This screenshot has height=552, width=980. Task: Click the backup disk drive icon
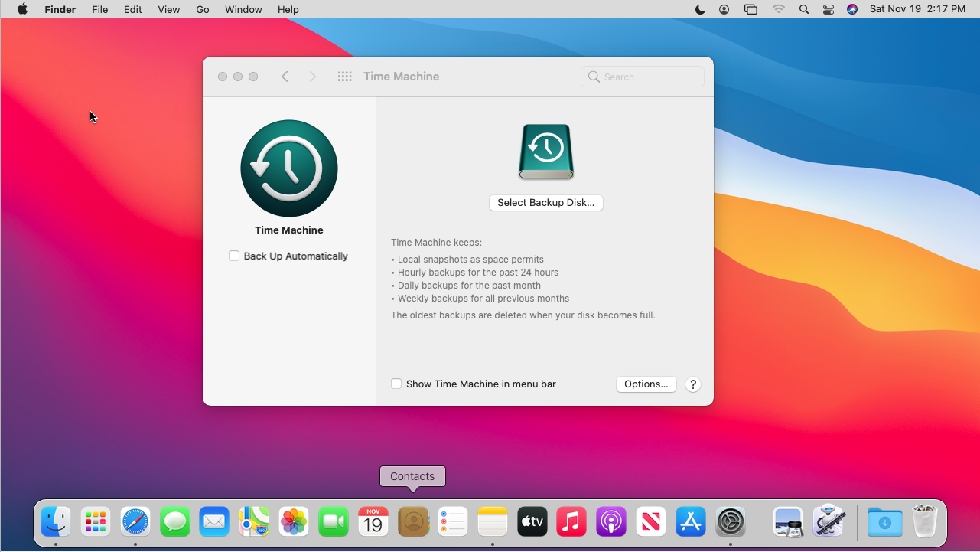pos(546,152)
